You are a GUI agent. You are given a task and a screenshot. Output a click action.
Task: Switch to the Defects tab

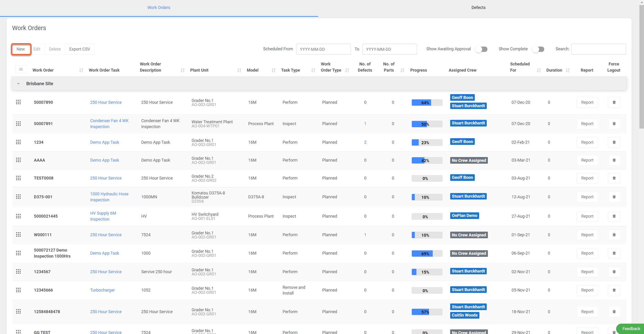click(x=478, y=8)
